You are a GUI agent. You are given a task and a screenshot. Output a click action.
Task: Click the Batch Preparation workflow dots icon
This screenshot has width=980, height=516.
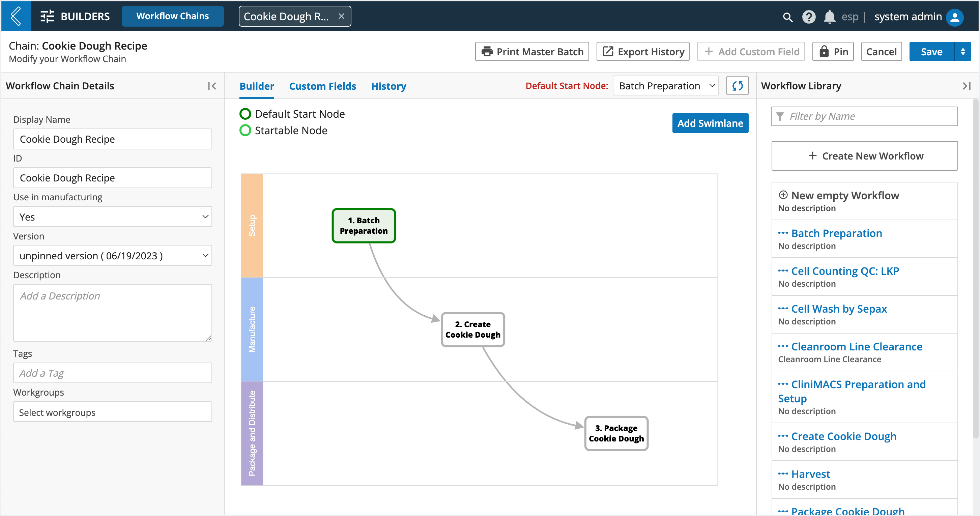783,233
